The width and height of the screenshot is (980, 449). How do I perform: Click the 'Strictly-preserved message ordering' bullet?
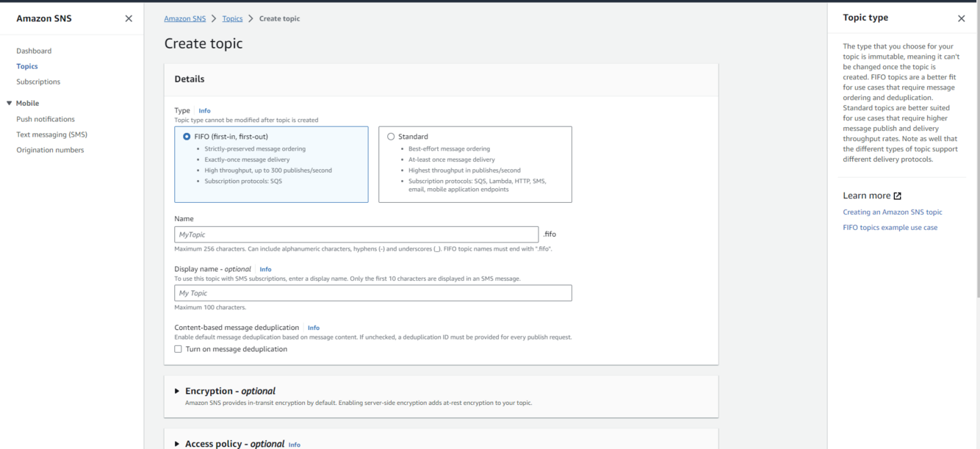[x=255, y=148]
